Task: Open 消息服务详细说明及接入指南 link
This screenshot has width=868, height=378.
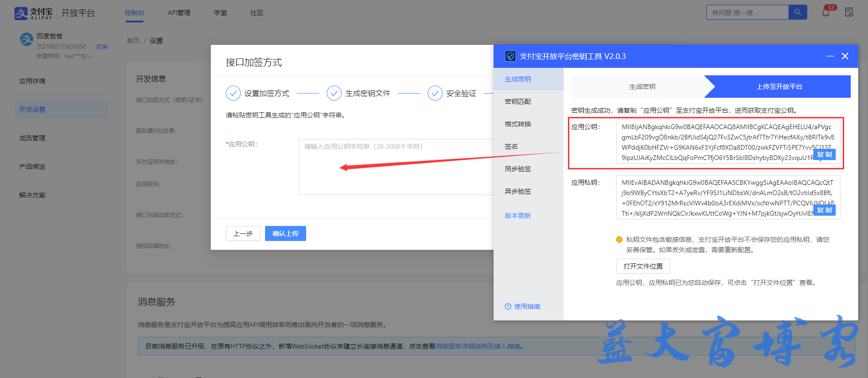Action: click(478, 346)
